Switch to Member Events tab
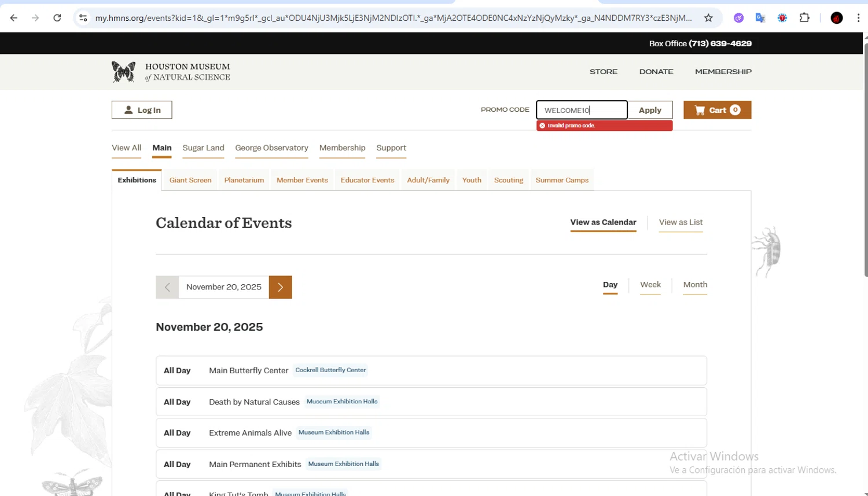The image size is (868, 496). click(302, 180)
